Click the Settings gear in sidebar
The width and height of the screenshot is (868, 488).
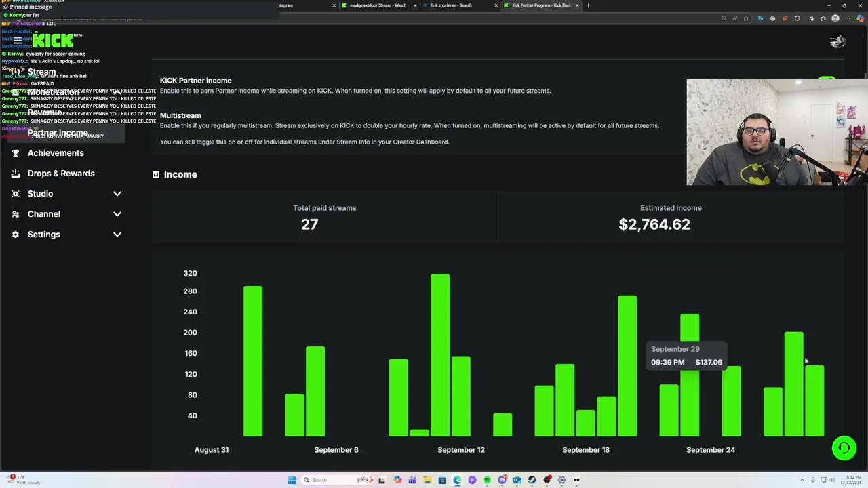tap(16, 235)
